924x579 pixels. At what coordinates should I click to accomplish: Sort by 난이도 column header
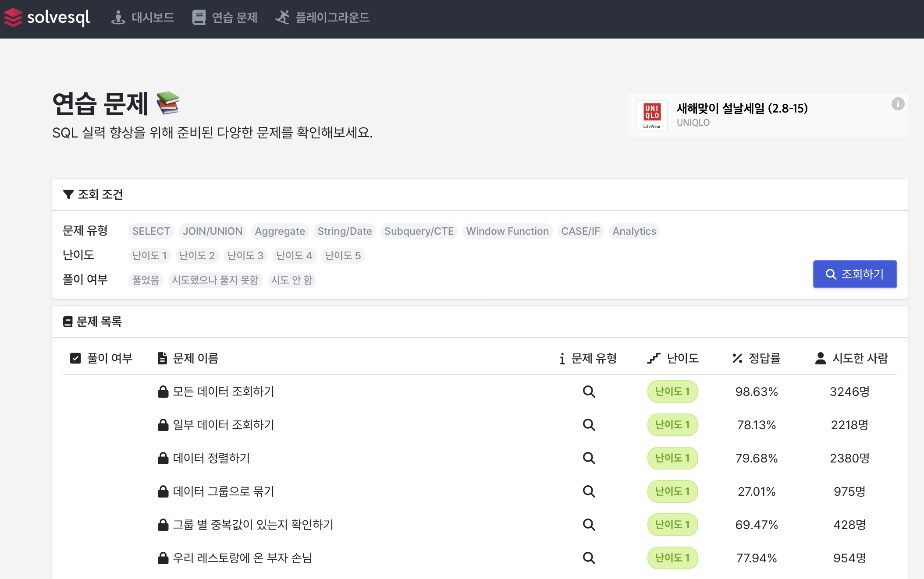tap(673, 358)
